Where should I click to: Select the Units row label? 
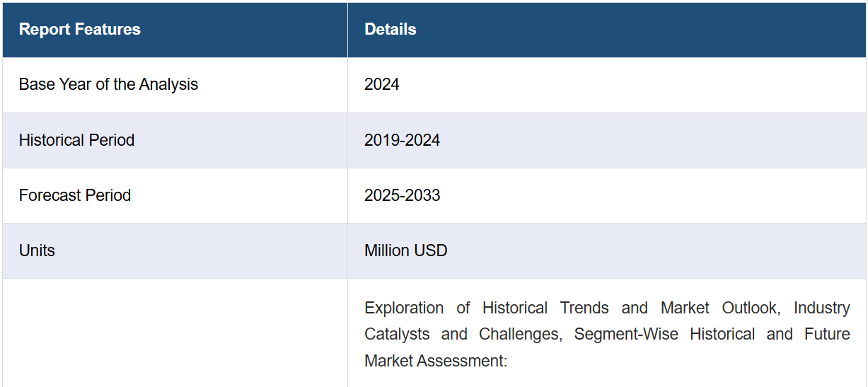(x=37, y=250)
